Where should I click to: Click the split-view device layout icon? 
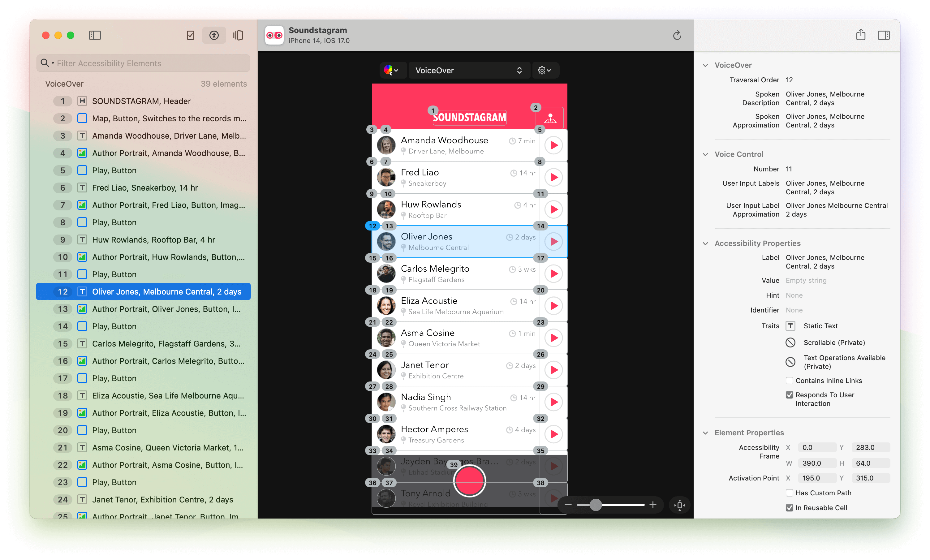click(x=238, y=36)
